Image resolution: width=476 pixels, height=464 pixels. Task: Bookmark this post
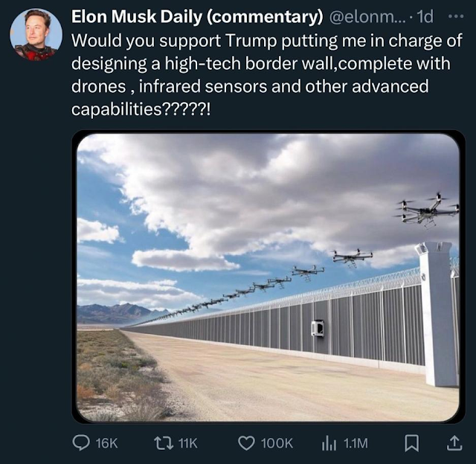412,443
